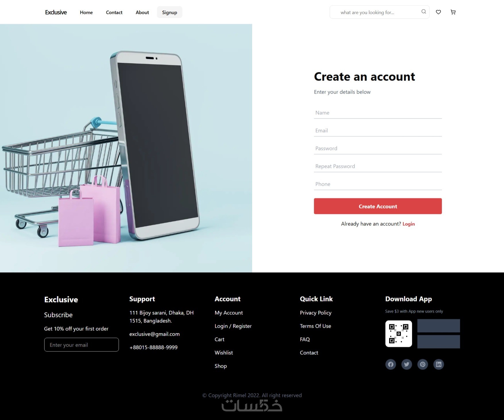The height and width of the screenshot is (420, 504).
Task: Visit the LinkedIn social icon
Action: pos(439,364)
